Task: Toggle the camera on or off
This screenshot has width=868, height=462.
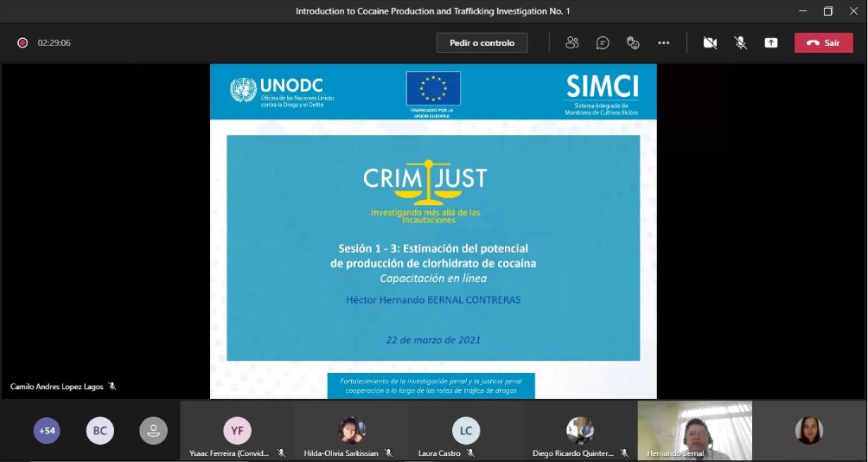Action: [710, 42]
